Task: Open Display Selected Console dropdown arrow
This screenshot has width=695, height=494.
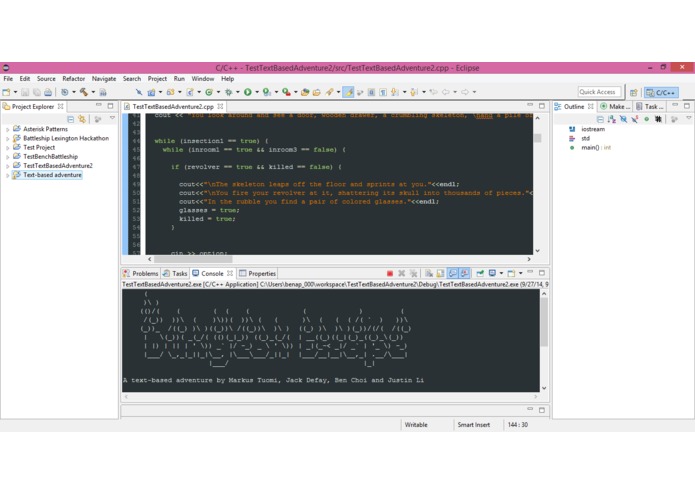Action: pos(501,273)
